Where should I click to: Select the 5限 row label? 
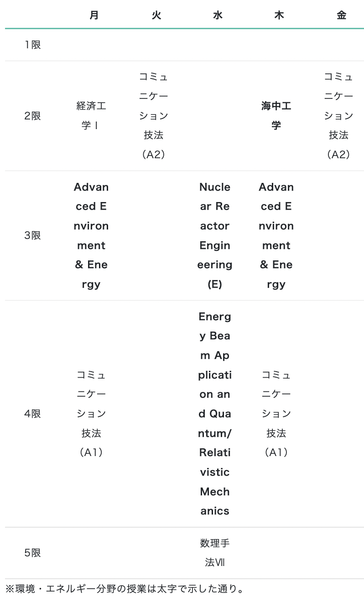(x=32, y=553)
